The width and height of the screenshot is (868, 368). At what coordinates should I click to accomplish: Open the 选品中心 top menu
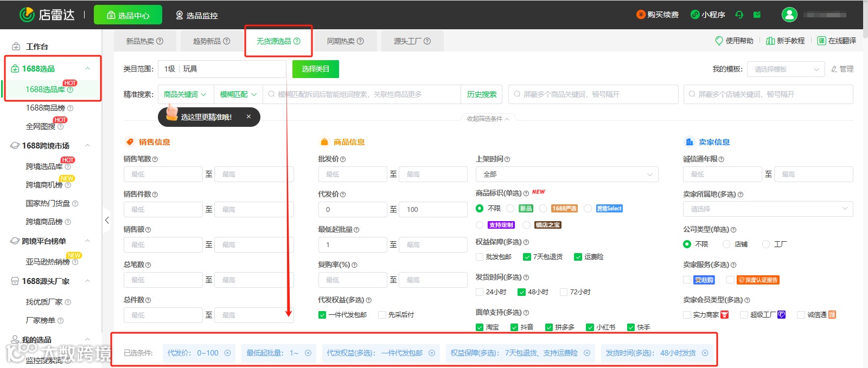(x=128, y=15)
